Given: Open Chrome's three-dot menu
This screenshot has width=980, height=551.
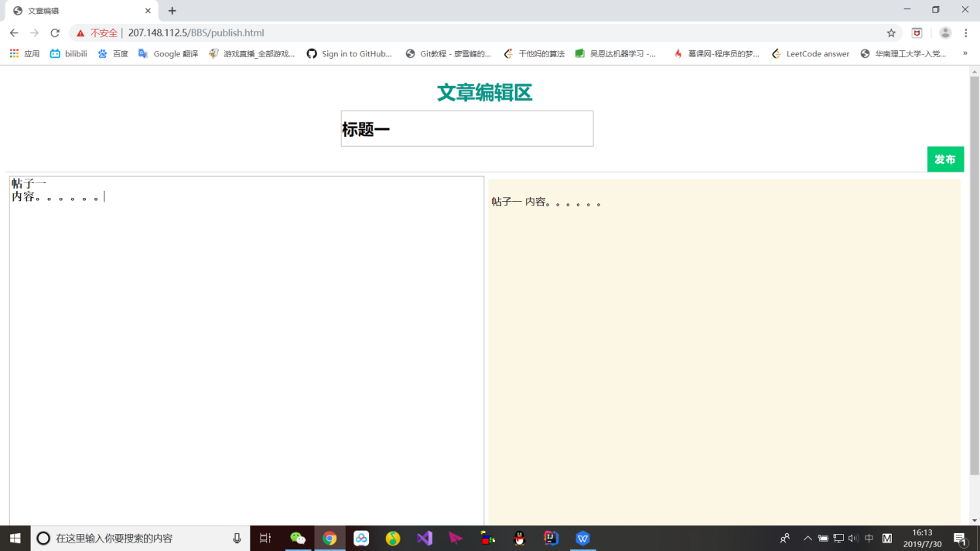Looking at the screenshot, I should [966, 33].
